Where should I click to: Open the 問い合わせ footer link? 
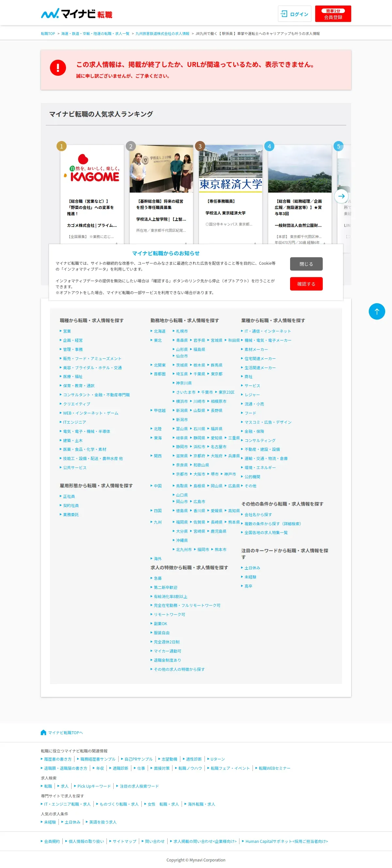tap(155, 841)
